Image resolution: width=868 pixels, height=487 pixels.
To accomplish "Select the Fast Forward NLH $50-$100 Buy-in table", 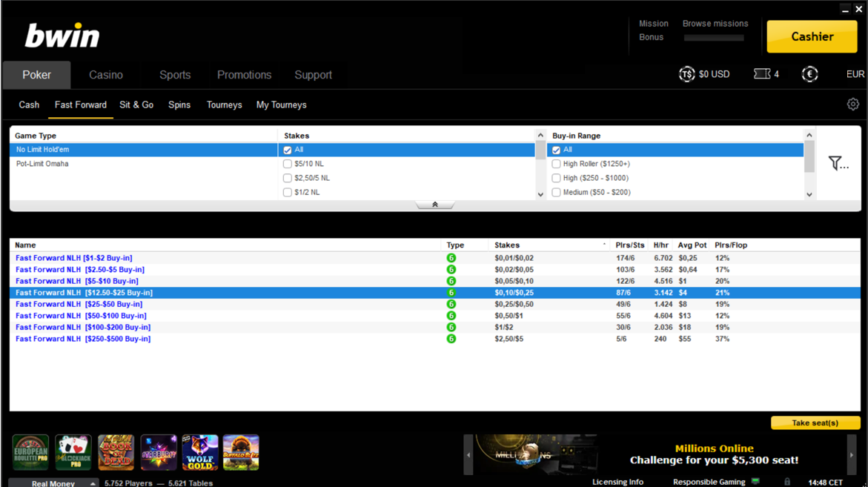I will click(x=81, y=316).
